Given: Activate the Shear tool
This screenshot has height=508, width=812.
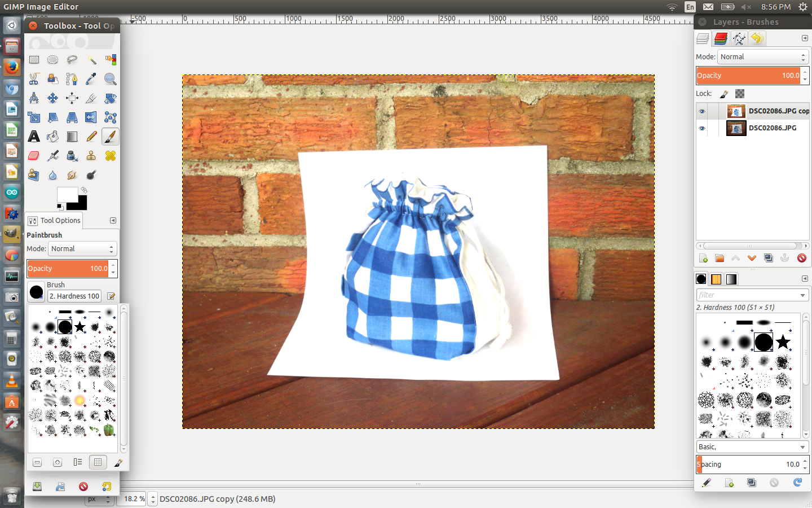Looking at the screenshot, I should coord(53,117).
